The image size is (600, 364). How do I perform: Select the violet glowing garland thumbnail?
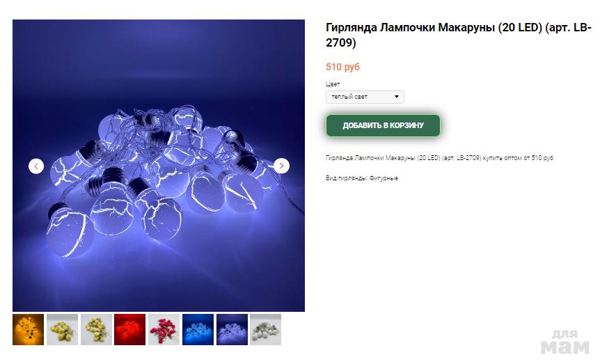pyautogui.click(x=232, y=330)
